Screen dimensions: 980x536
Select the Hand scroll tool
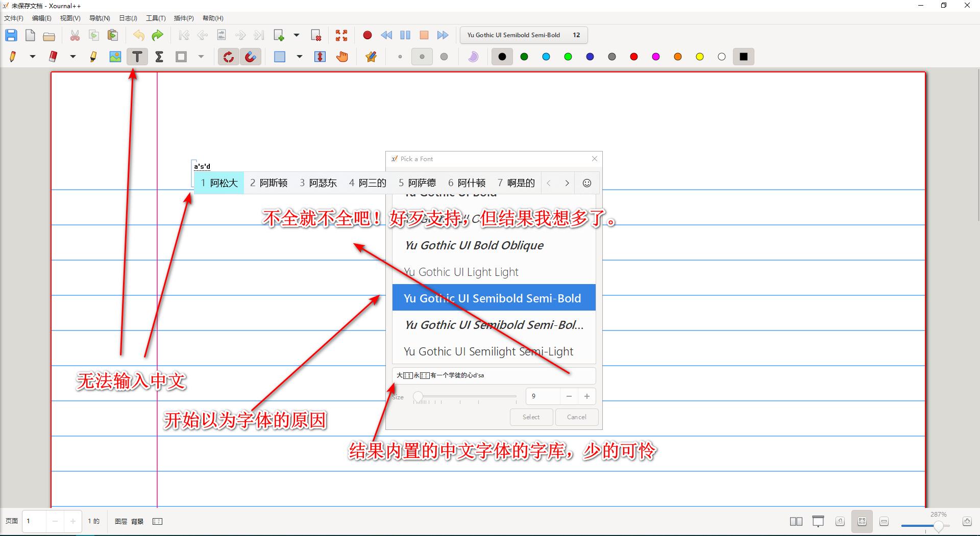(342, 57)
